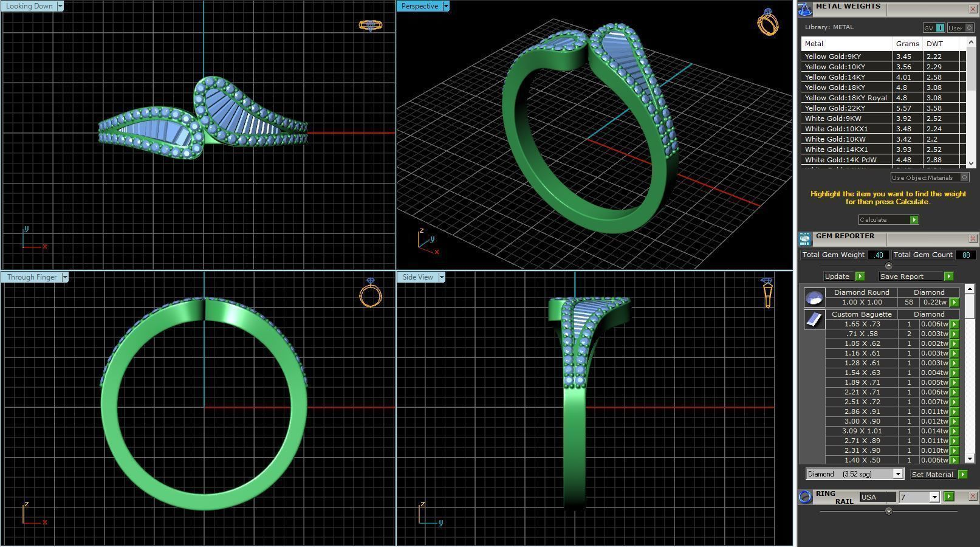Click green arrow beside Calculate
This screenshot has width=980, height=547.
[914, 220]
